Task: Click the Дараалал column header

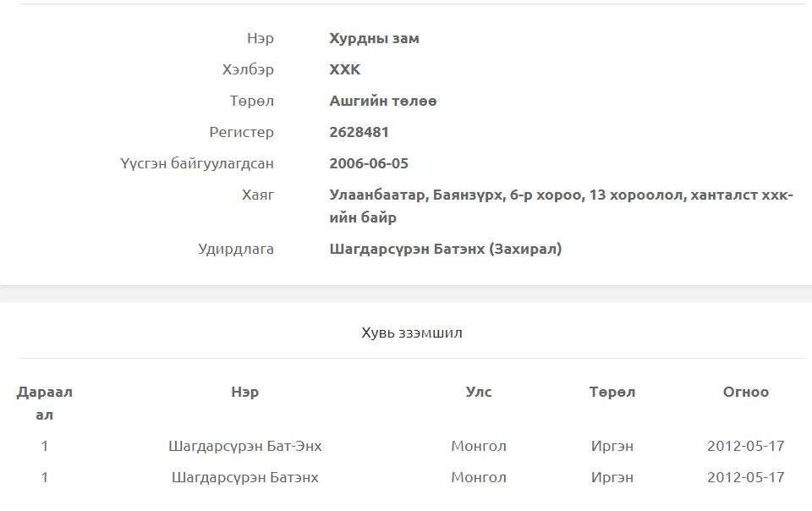Action: click(45, 403)
